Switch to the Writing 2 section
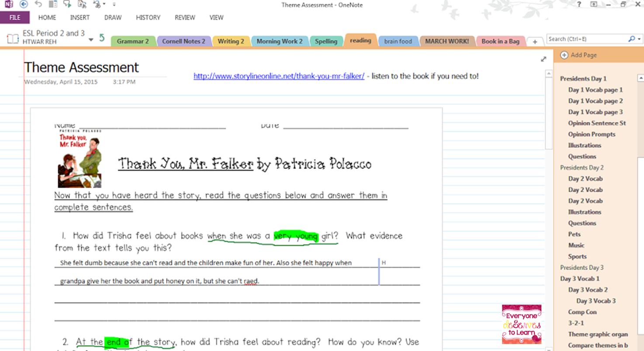This screenshot has width=644, height=351. 231,41
